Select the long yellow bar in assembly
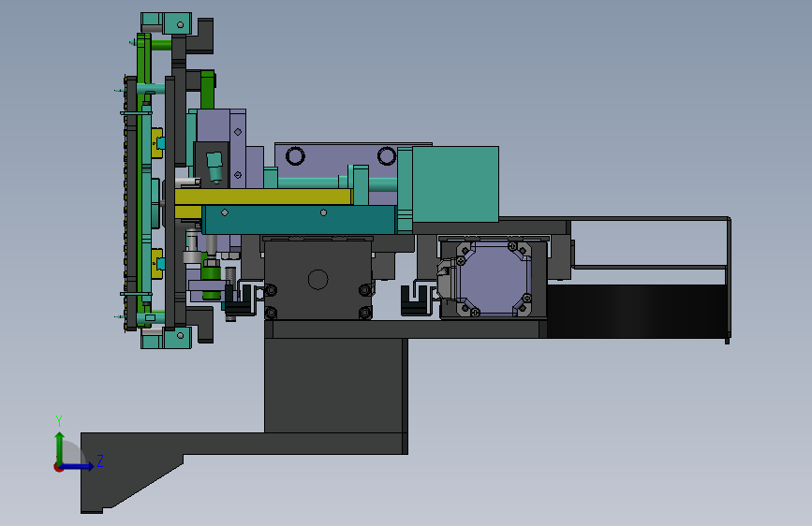Image resolution: width=812 pixels, height=526 pixels. click(263, 197)
